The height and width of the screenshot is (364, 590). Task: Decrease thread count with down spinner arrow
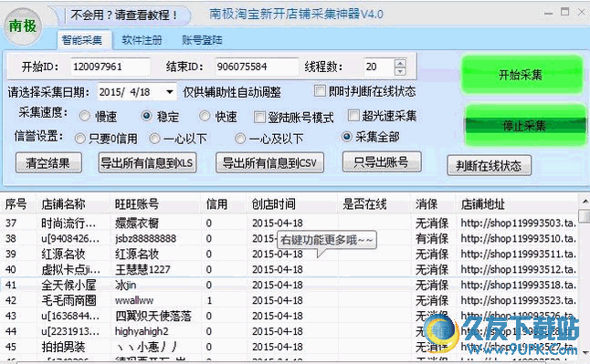pos(400,71)
